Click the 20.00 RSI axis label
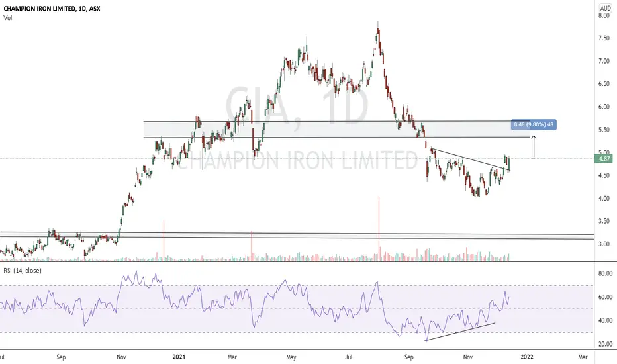Screen dimensions: 617x364 [x=605, y=344]
